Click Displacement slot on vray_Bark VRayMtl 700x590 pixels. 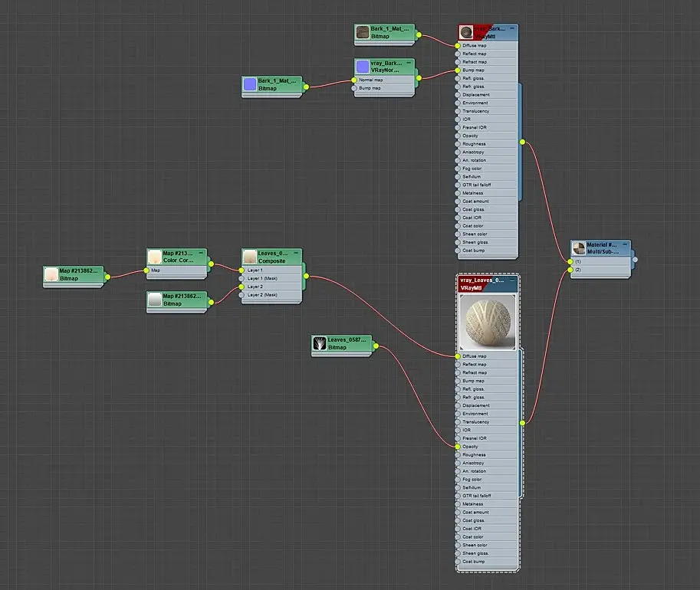pos(488,94)
